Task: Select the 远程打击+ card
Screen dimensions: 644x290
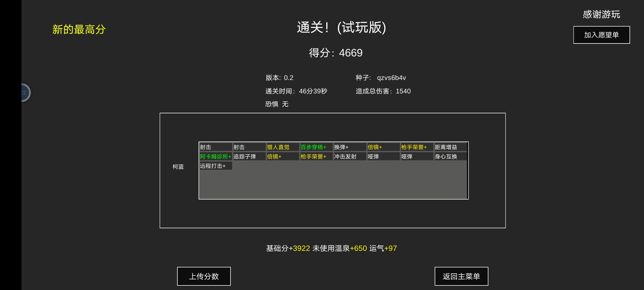Action: [x=215, y=166]
